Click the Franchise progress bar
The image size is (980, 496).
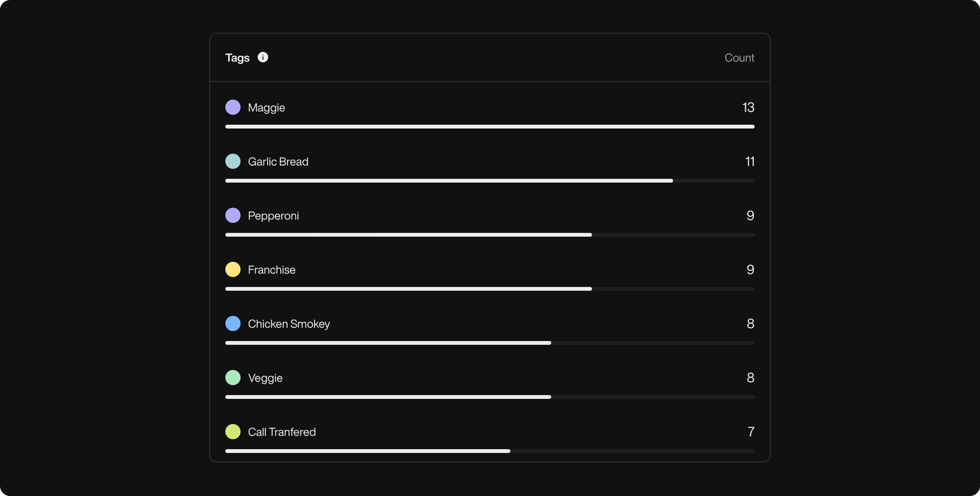click(x=490, y=289)
